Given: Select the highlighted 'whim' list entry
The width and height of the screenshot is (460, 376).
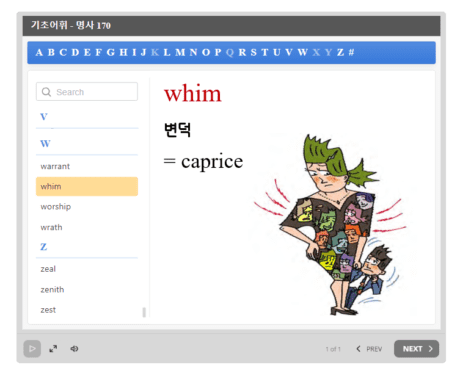Looking at the screenshot, I should 87,186.
